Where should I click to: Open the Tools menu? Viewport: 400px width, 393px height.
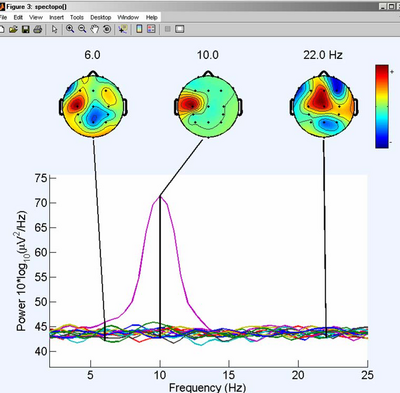(77, 17)
